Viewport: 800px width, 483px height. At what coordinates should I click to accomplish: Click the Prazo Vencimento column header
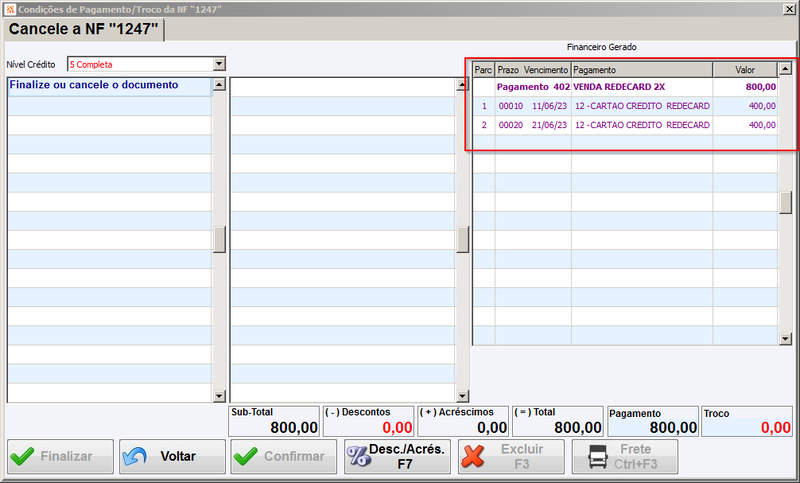point(533,70)
